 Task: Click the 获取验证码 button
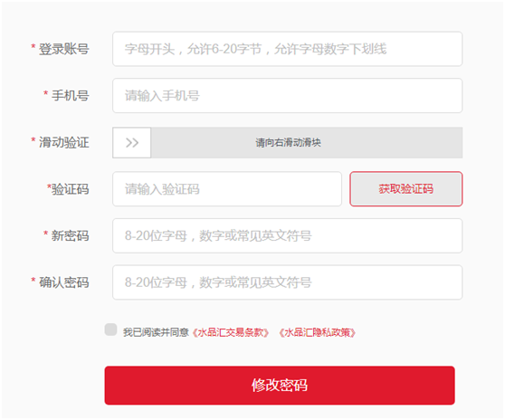[x=406, y=189]
